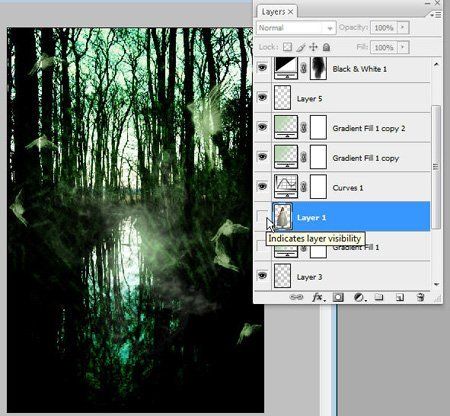
Task: Click Gradient Fill 1 copy mask thumbnail
Action: tap(318, 157)
